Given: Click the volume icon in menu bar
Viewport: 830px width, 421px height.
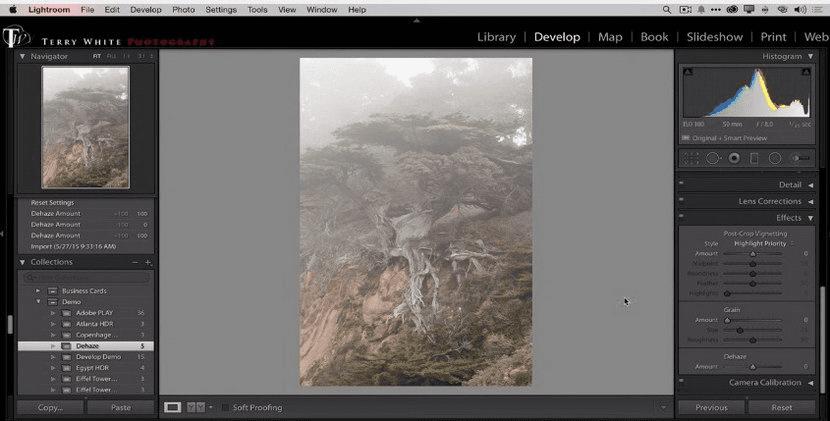Looking at the screenshot, I should [x=800, y=10].
